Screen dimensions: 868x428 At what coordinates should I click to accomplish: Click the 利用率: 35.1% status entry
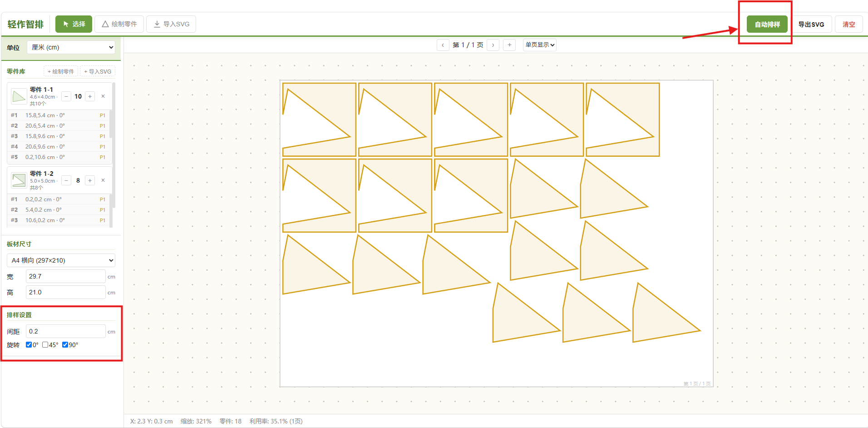tap(276, 421)
